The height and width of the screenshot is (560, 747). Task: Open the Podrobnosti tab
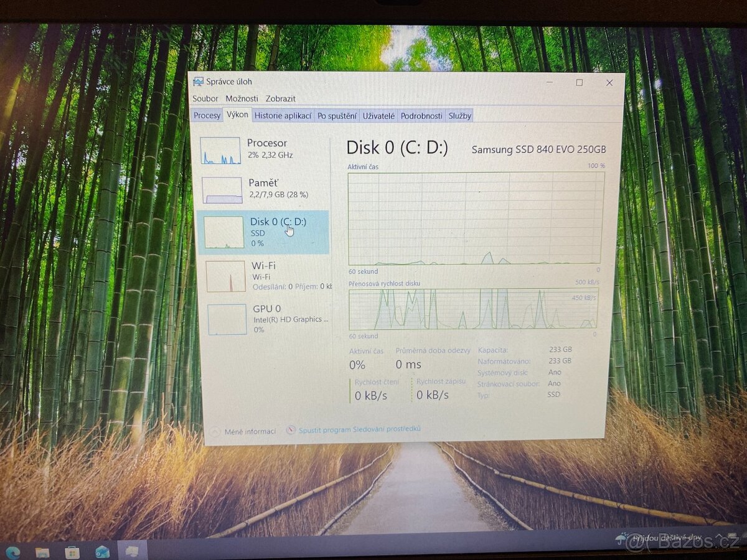(421, 115)
